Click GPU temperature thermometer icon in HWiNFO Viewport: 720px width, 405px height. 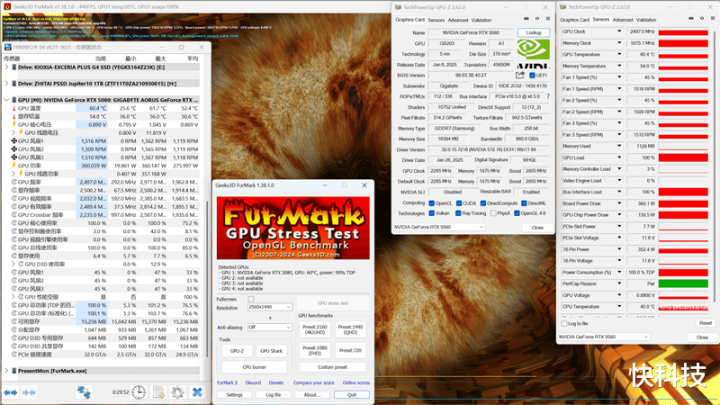[14, 108]
